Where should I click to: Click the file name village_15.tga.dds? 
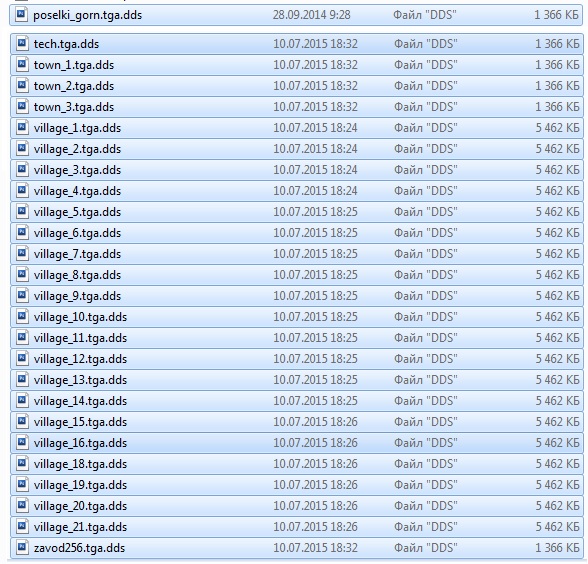(80, 422)
